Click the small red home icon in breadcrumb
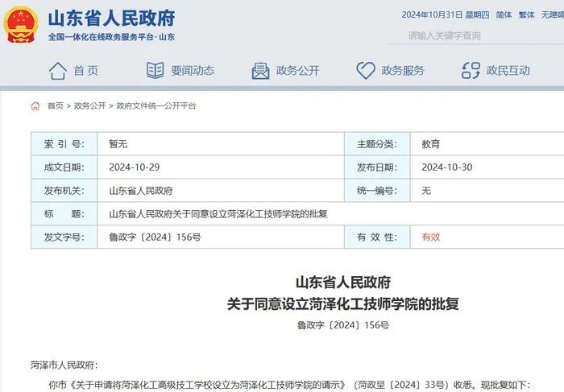 35,106
